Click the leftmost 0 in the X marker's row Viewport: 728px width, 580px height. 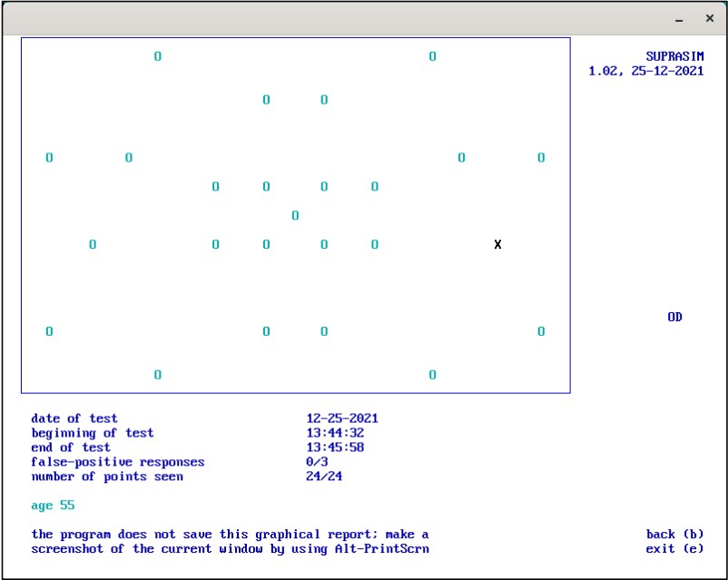click(x=93, y=245)
